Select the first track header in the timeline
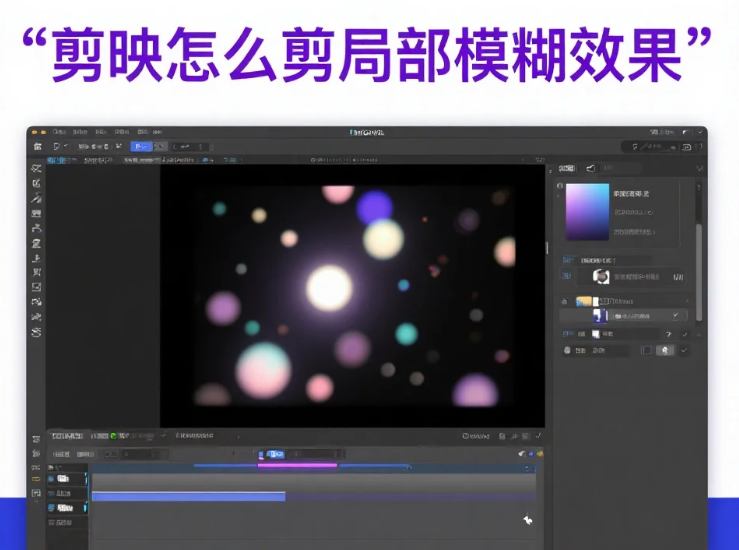Image resolution: width=739 pixels, height=550 pixels. (x=67, y=479)
